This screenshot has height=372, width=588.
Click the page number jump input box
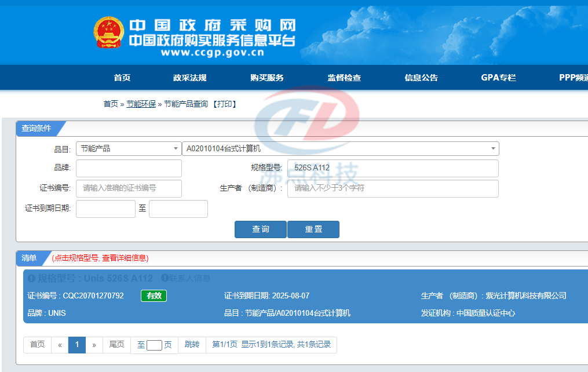click(x=154, y=345)
